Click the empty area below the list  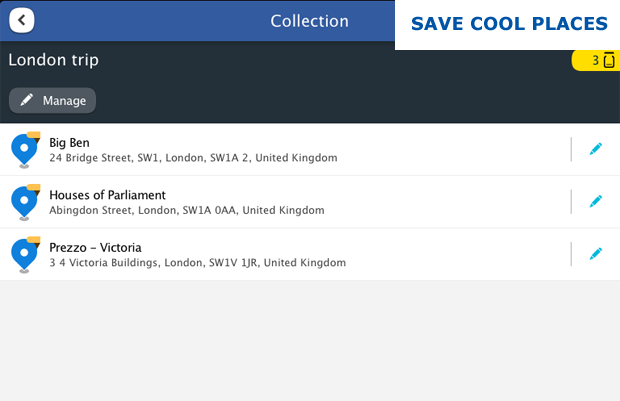pyautogui.click(x=310, y=340)
